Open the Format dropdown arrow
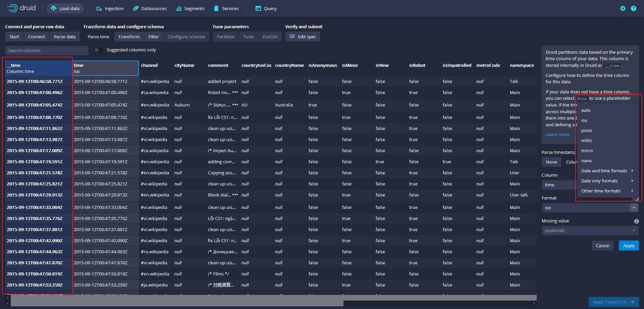 point(634,208)
